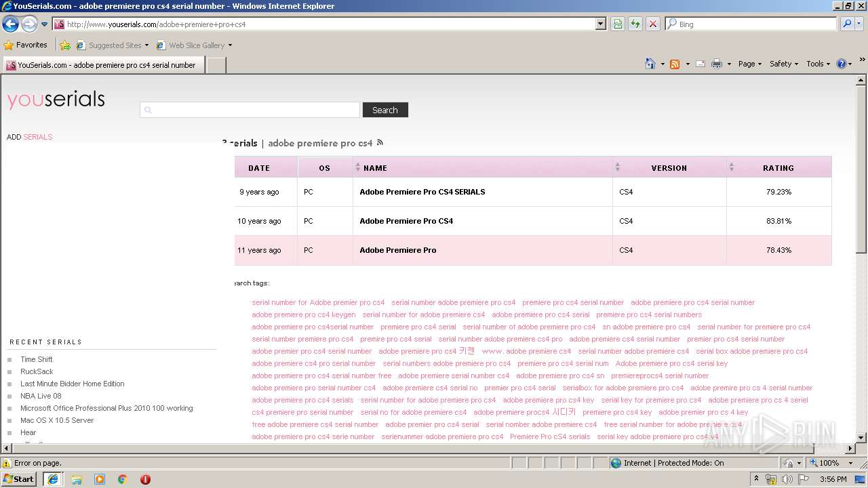This screenshot has width=868, height=488.
Task: Click the orange RSS Feeds icon
Action: pyautogui.click(x=675, y=64)
